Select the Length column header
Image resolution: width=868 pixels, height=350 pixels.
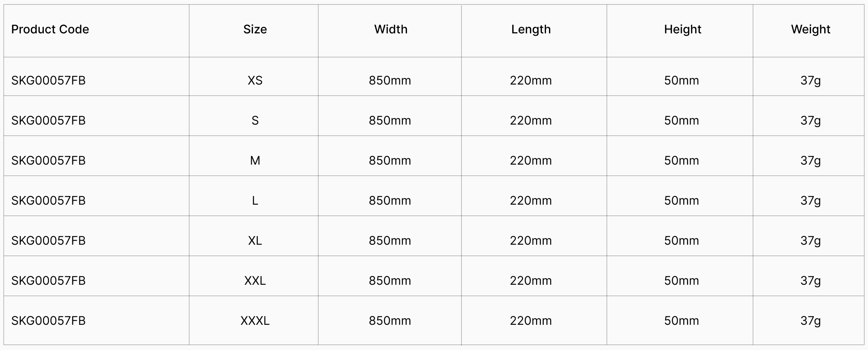[531, 29]
